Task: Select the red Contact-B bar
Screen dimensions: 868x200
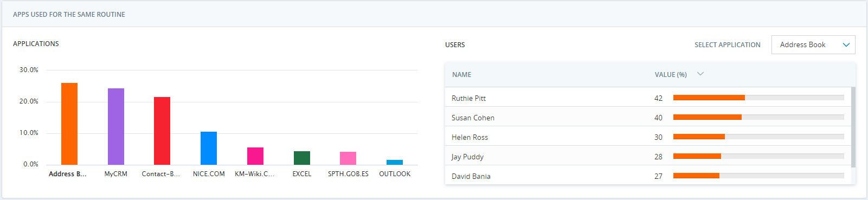Action: click(x=162, y=131)
